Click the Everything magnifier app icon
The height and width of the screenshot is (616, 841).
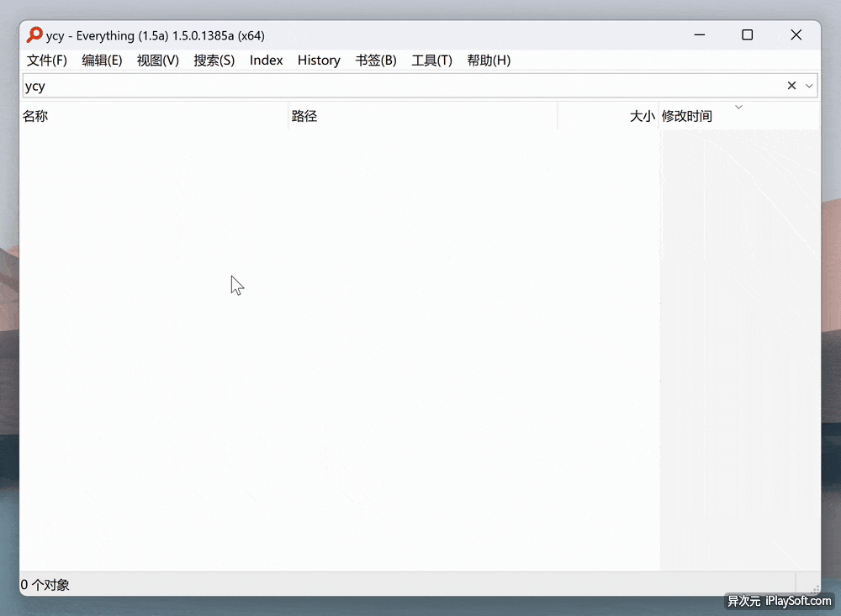34,34
